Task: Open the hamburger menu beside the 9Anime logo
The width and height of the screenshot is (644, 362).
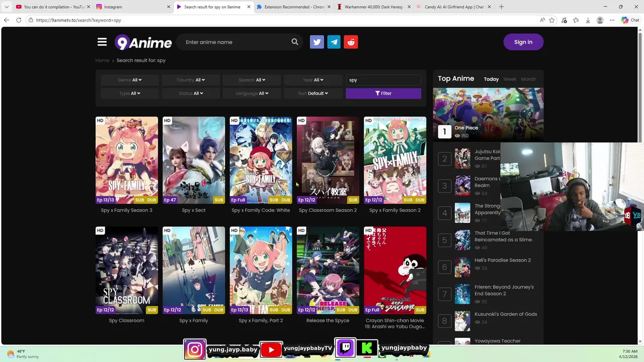Action: click(x=102, y=42)
